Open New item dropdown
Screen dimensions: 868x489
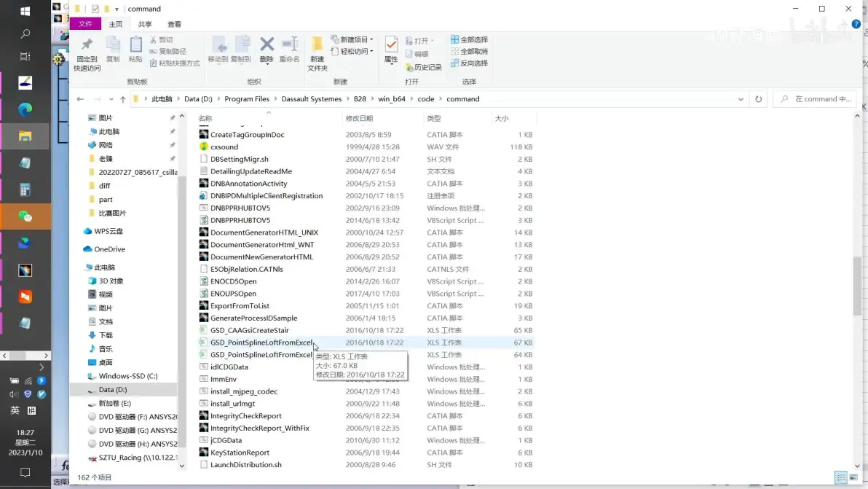[x=352, y=39]
